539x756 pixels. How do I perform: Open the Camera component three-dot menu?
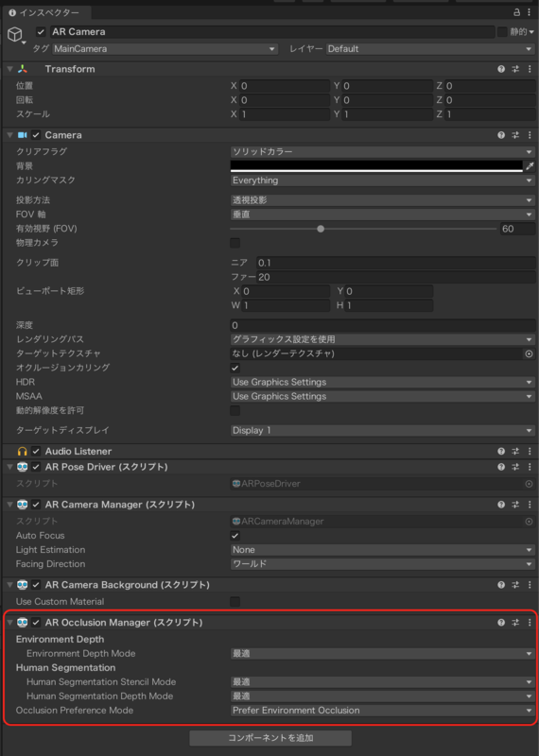click(x=530, y=135)
